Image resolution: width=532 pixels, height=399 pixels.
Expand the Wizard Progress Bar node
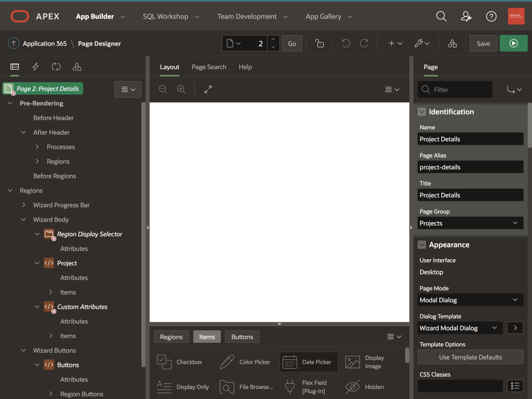23,205
